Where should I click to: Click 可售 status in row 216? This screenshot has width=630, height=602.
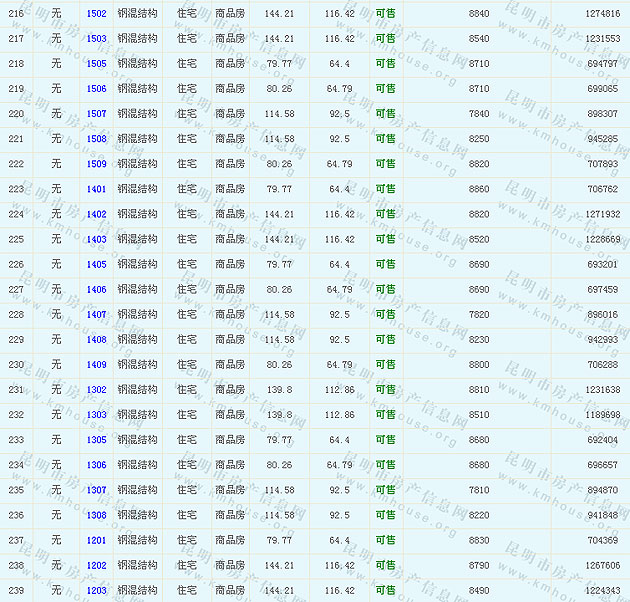point(385,14)
